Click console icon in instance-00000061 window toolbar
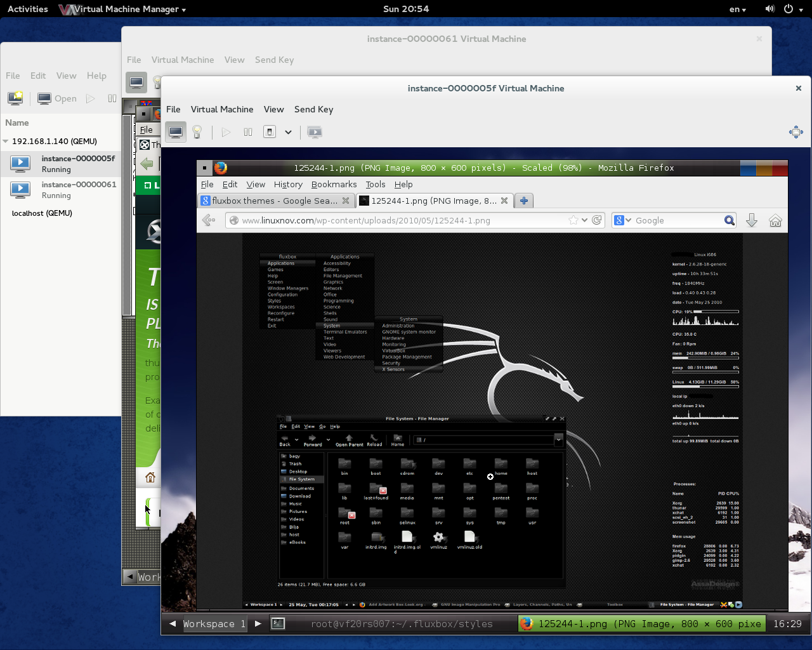 pos(136,82)
